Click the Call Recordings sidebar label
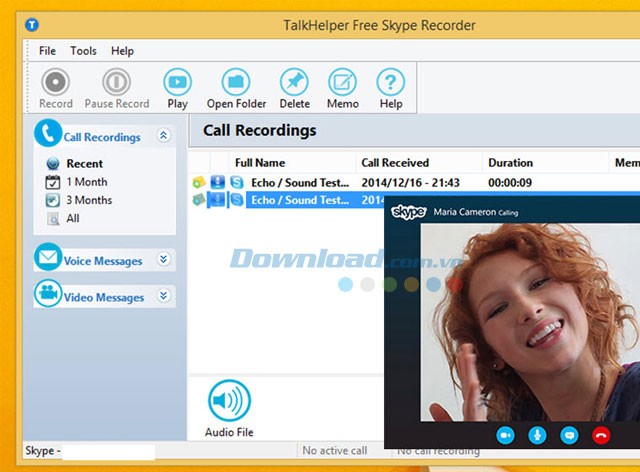This screenshot has width=640, height=472. [x=102, y=137]
